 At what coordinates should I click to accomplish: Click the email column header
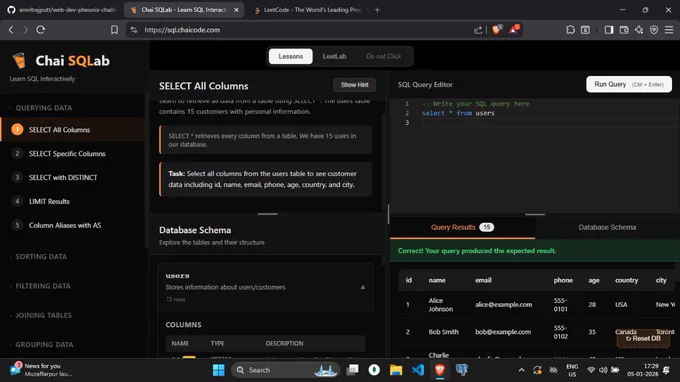(483, 280)
